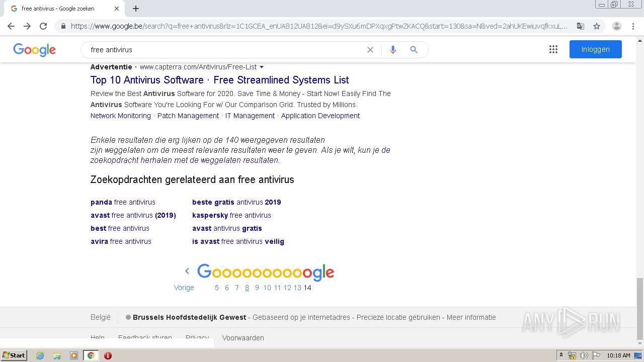Click the 10:18 AM clock
Screen dimensions: 644x362
(618, 355)
